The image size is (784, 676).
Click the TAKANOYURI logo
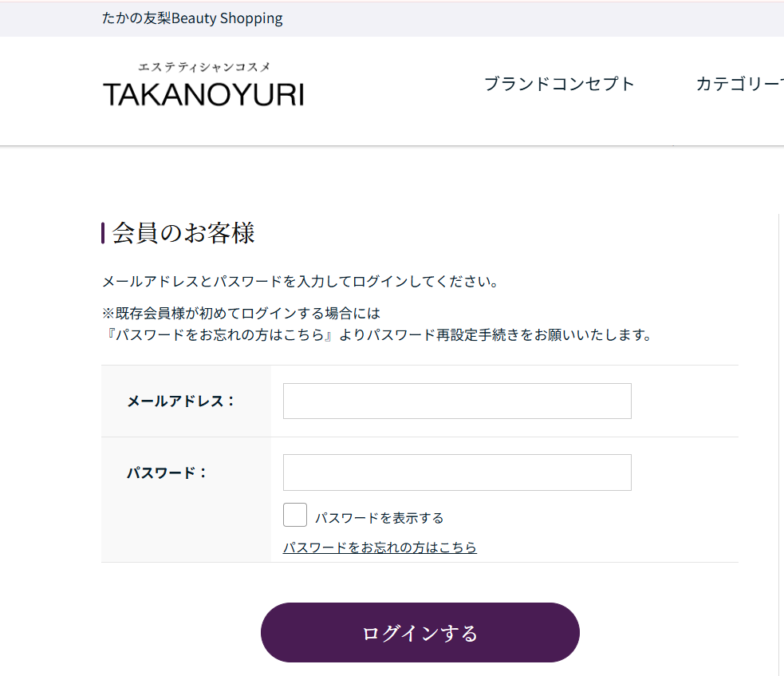click(203, 94)
